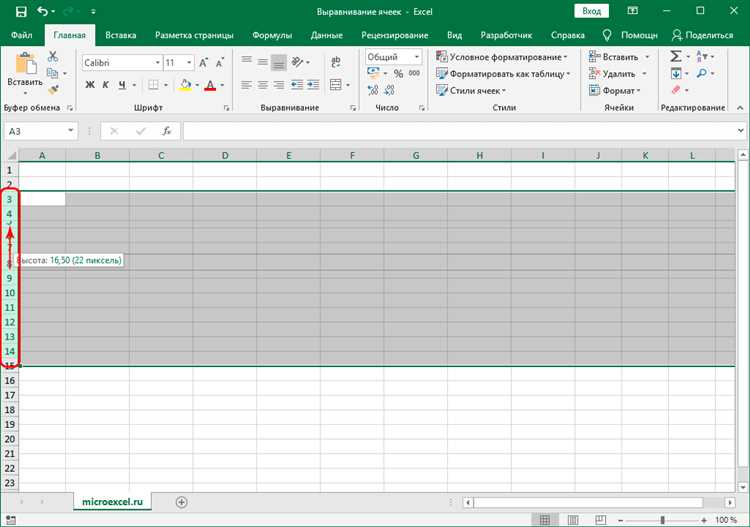Image resolution: width=750 pixels, height=527 pixels.
Task: Open the Формулы ribbon tab
Action: point(272,35)
